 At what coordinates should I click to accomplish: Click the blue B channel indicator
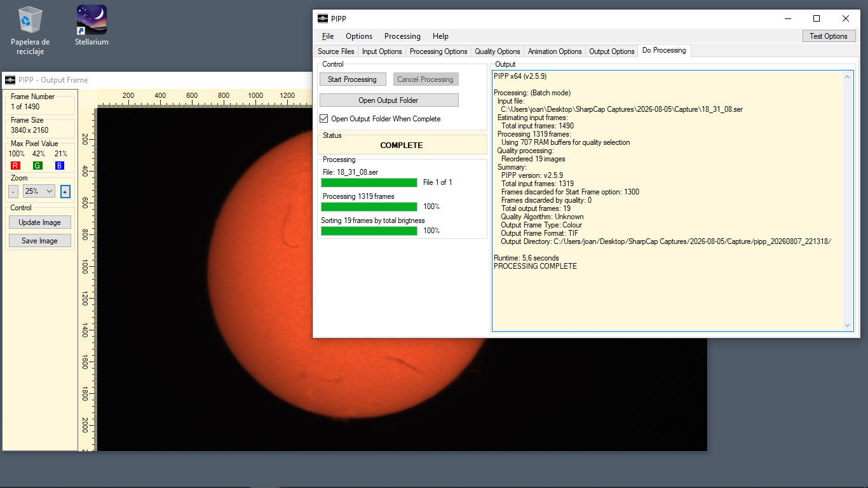(59, 166)
